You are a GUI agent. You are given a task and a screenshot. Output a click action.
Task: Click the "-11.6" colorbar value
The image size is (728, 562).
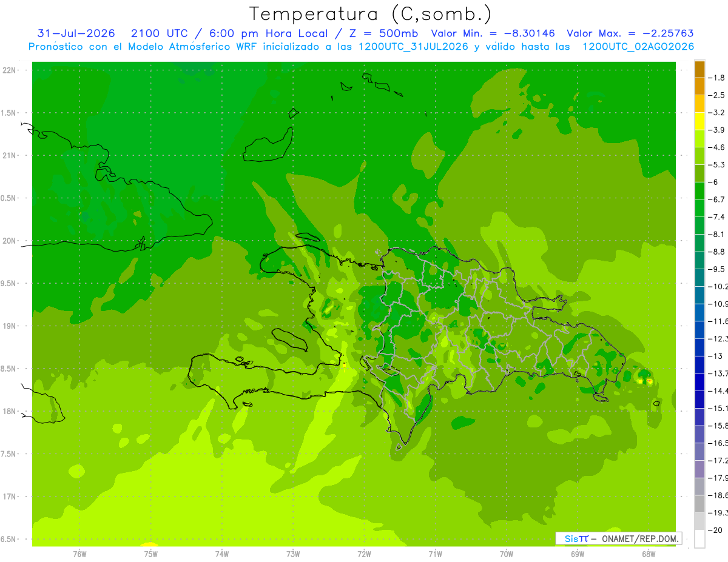[718, 321]
